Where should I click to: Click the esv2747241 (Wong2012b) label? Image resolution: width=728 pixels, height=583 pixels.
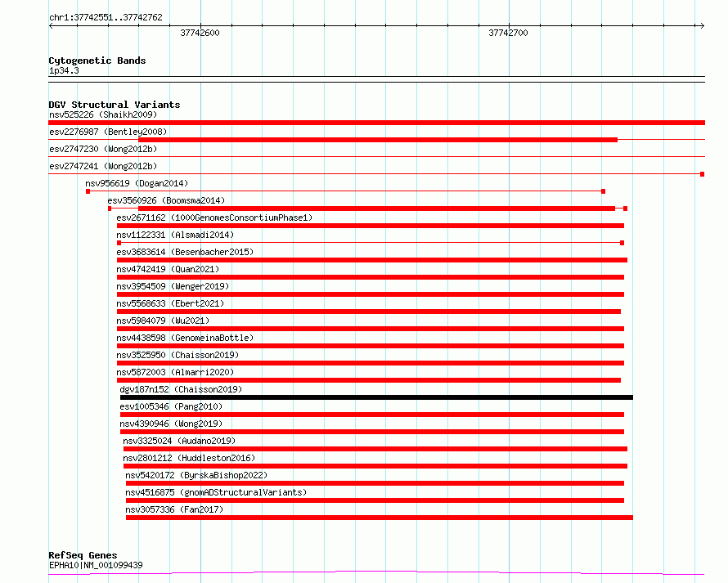pos(103,166)
